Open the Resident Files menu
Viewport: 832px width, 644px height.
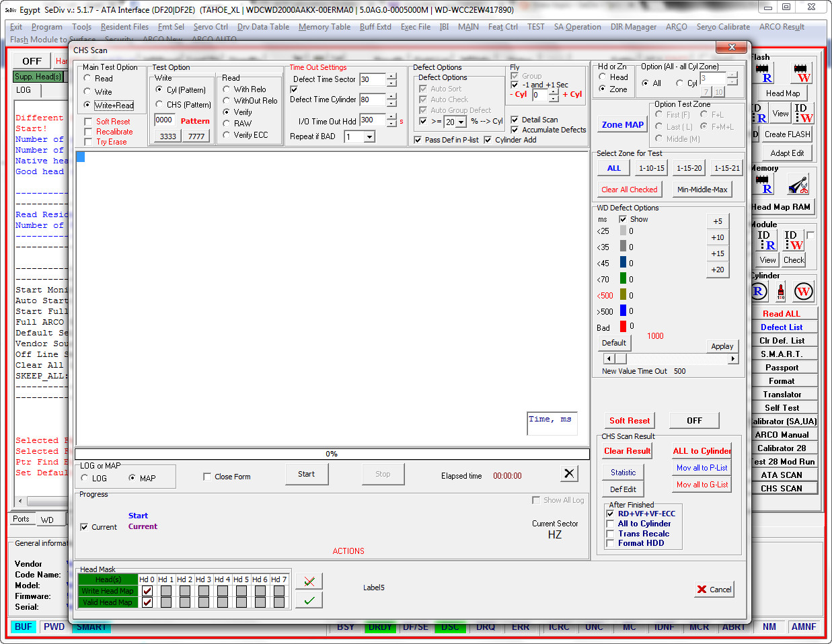(x=124, y=27)
